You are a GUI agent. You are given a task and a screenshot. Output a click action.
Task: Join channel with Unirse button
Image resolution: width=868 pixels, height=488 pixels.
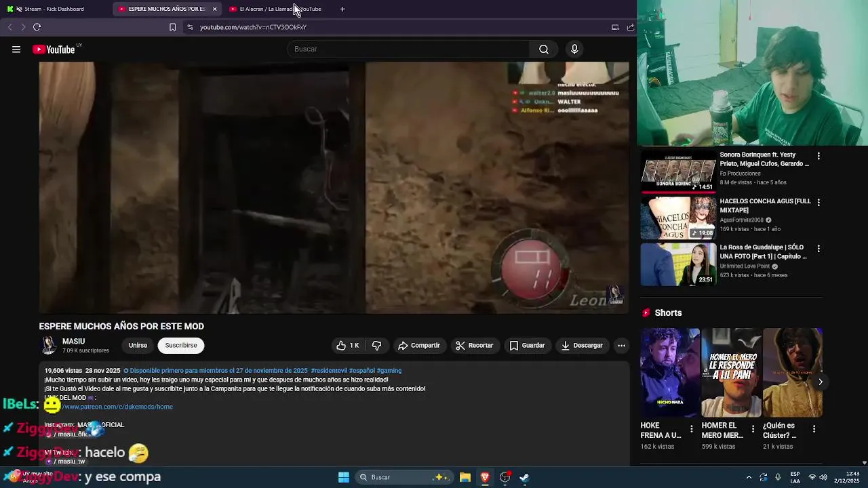pyautogui.click(x=138, y=345)
